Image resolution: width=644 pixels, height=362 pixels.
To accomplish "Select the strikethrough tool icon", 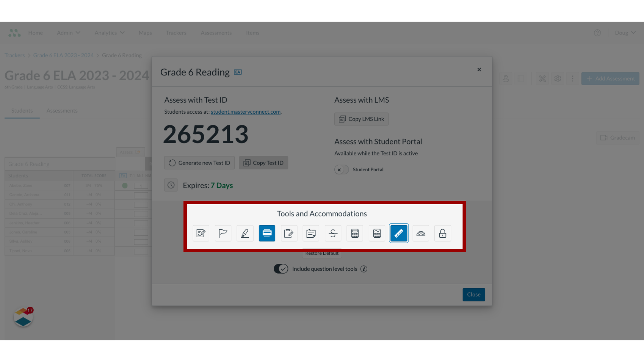I will click(x=333, y=233).
